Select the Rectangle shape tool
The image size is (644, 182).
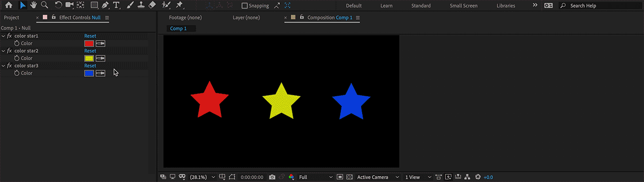pos(94,5)
